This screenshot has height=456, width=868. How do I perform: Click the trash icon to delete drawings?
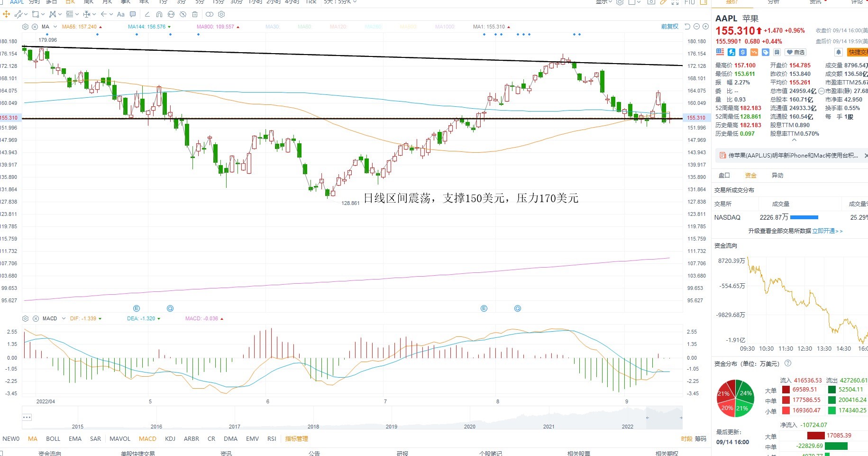click(x=195, y=14)
